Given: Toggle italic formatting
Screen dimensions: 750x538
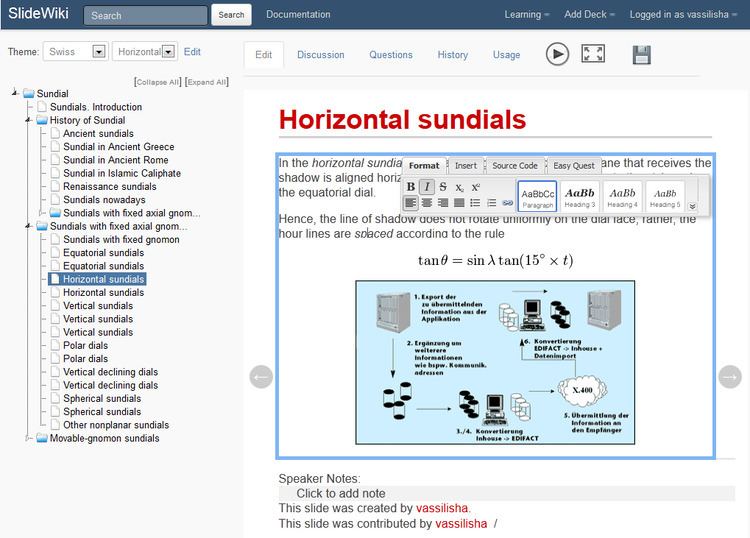Looking at the screenshot, I should (427, 187).
